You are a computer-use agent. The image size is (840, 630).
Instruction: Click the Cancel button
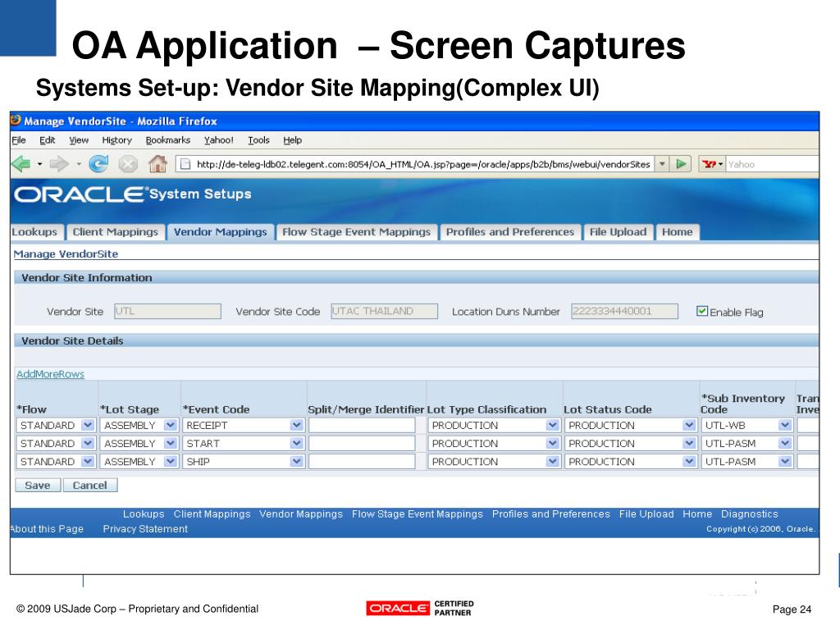[x=90, y=486]
